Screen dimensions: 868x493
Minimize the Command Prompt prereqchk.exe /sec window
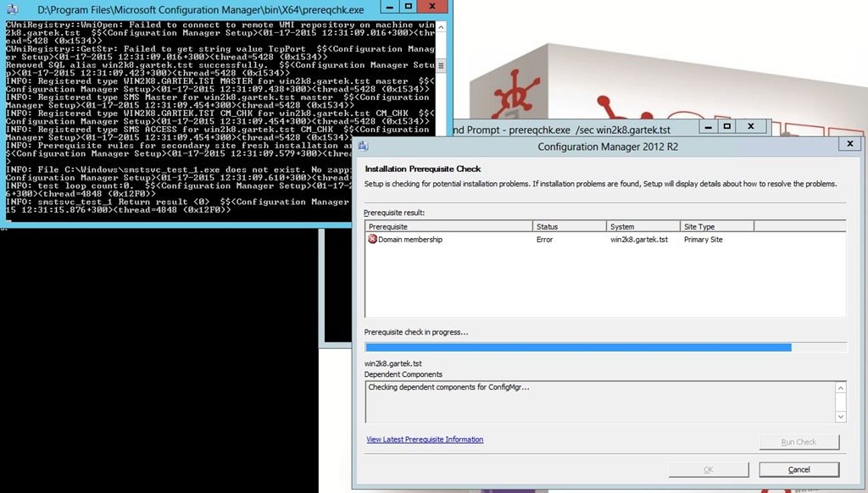(708, 127)
